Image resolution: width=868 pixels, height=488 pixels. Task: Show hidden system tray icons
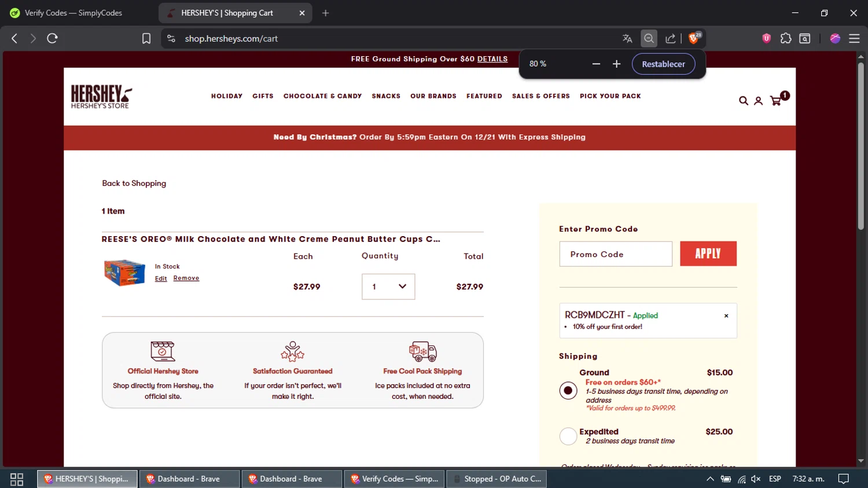pyautogui.click(x=710, y=479)
